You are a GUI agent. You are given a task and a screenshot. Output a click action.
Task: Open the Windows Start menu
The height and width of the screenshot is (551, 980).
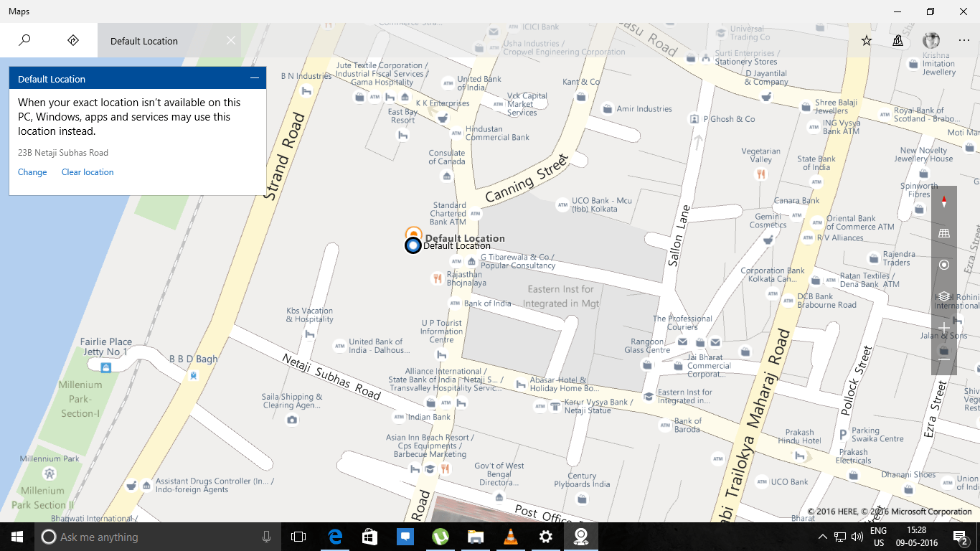(17, 537)
